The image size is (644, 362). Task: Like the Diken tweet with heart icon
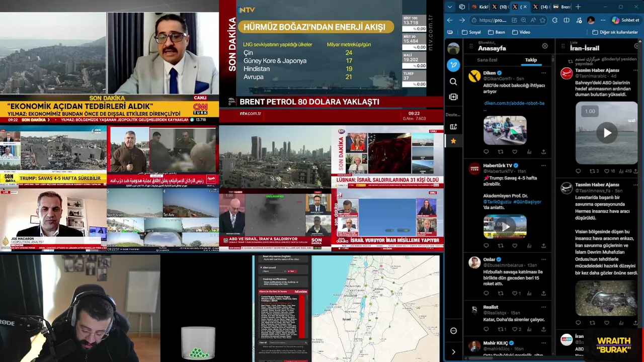click(515, 152)
